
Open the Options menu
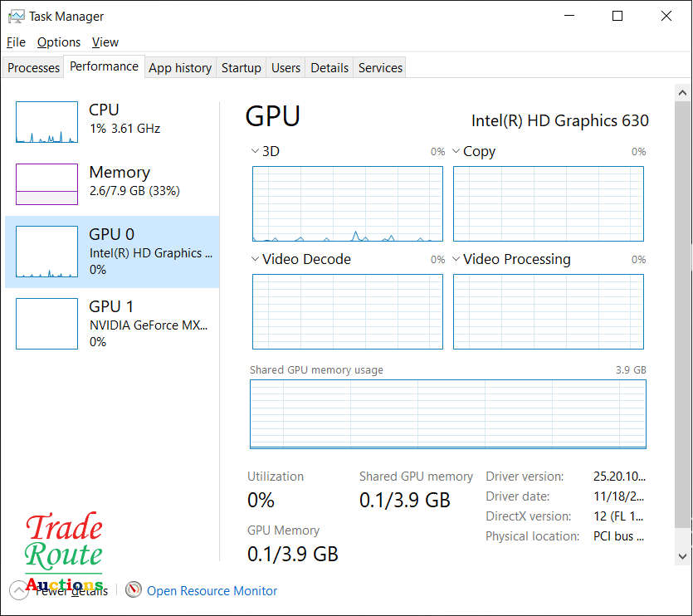(x=59, y=42)
